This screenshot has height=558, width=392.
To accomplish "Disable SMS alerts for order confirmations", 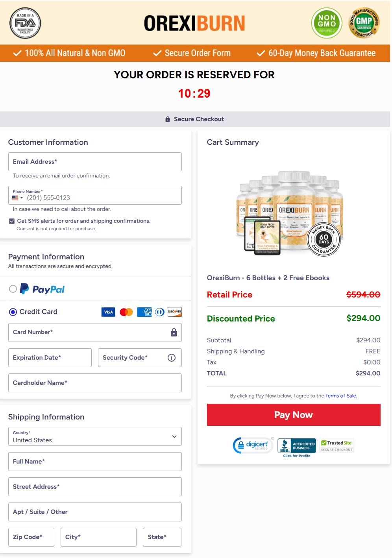I will [x=12, y=221].
